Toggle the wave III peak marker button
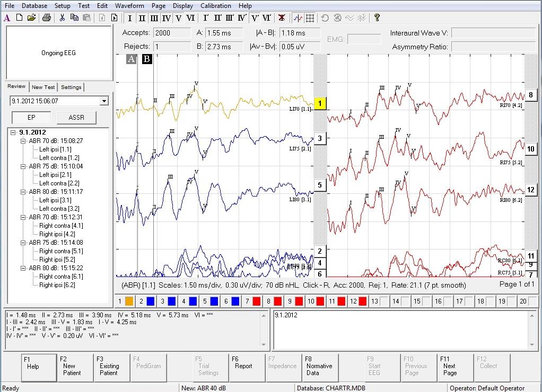 (x=154, y=18)
